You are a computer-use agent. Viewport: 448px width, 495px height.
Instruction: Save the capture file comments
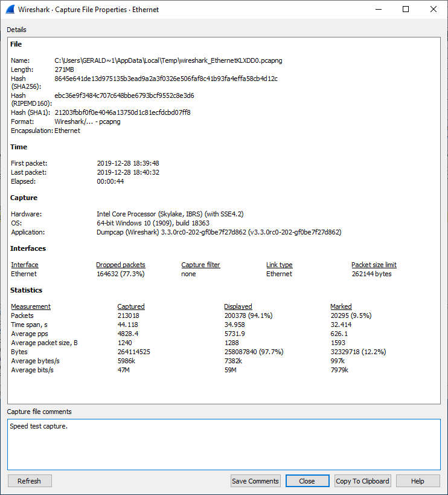pyautogui.click(x=255, y=481)
